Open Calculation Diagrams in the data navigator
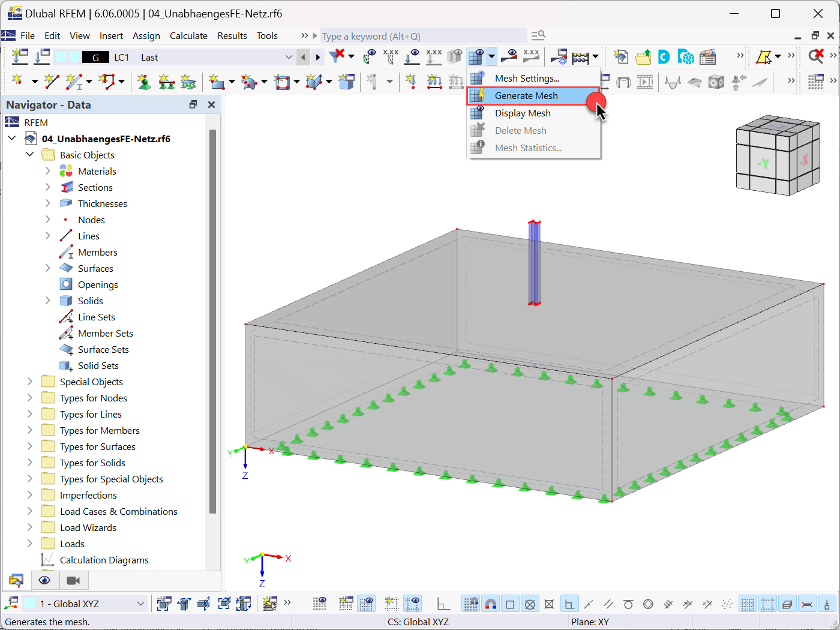 [104, 559]
